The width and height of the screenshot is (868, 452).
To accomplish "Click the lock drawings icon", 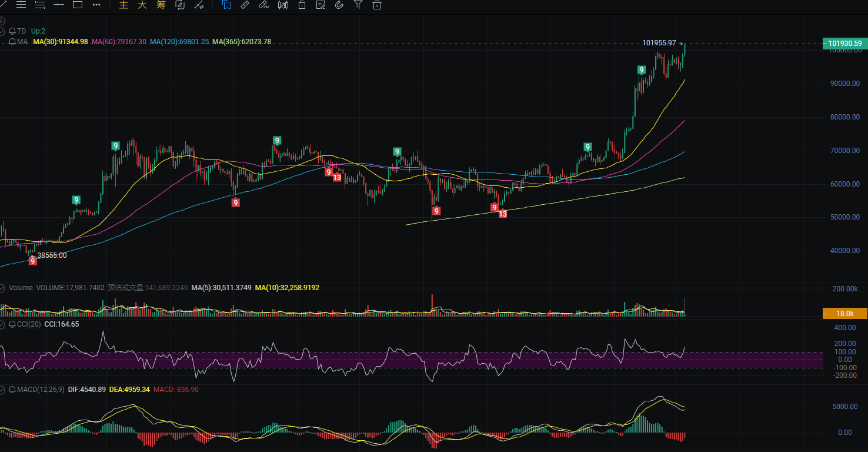I will point(302,5).
